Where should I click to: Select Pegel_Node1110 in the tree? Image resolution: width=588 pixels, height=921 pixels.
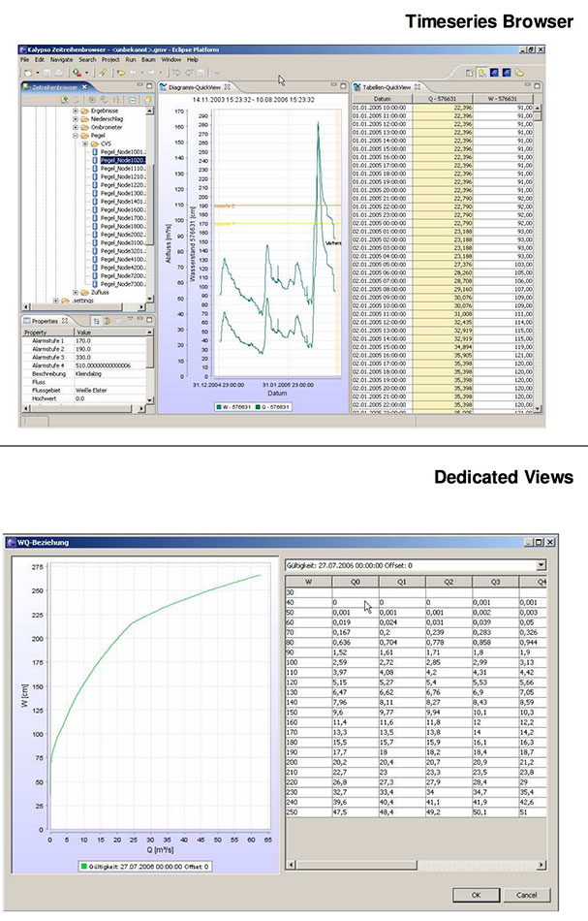(x=123, y=169)
